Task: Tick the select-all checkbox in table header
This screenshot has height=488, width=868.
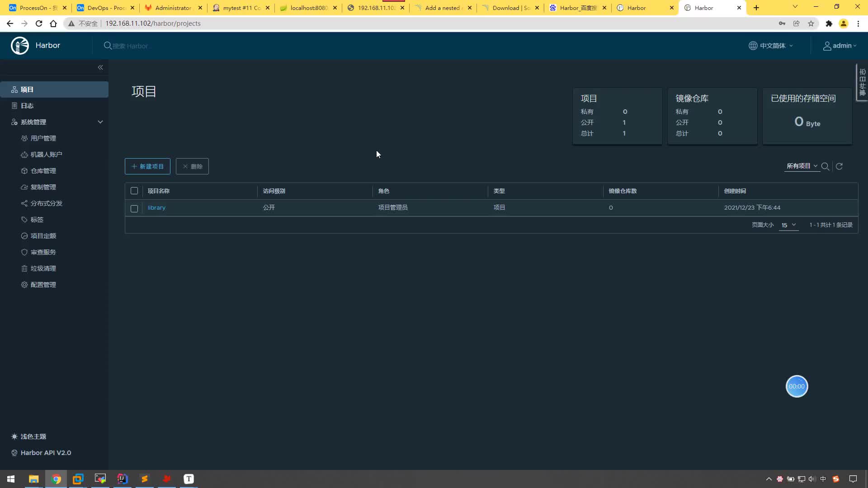Action: click(134, 191)
